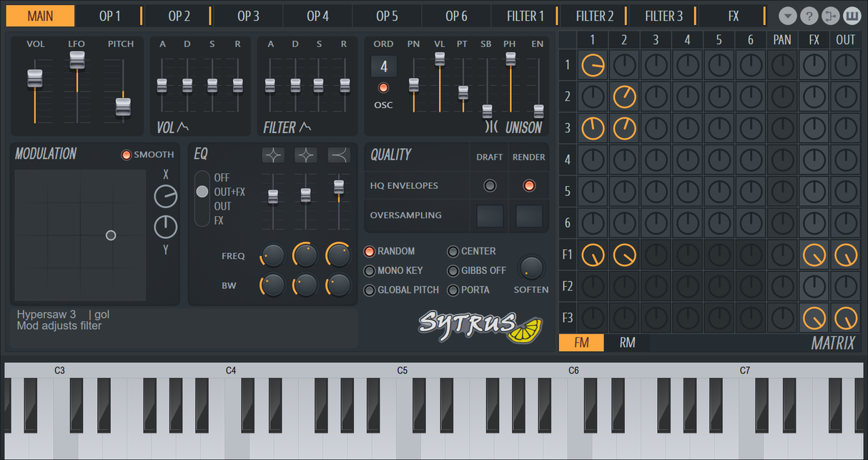
Task: Enable RENDER quality HQ Envelopes
Action: click(528, 185)
